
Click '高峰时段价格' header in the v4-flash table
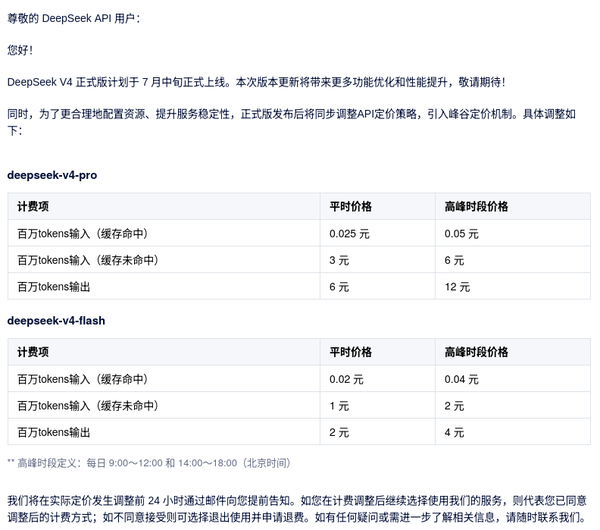(x=476, y=352)
